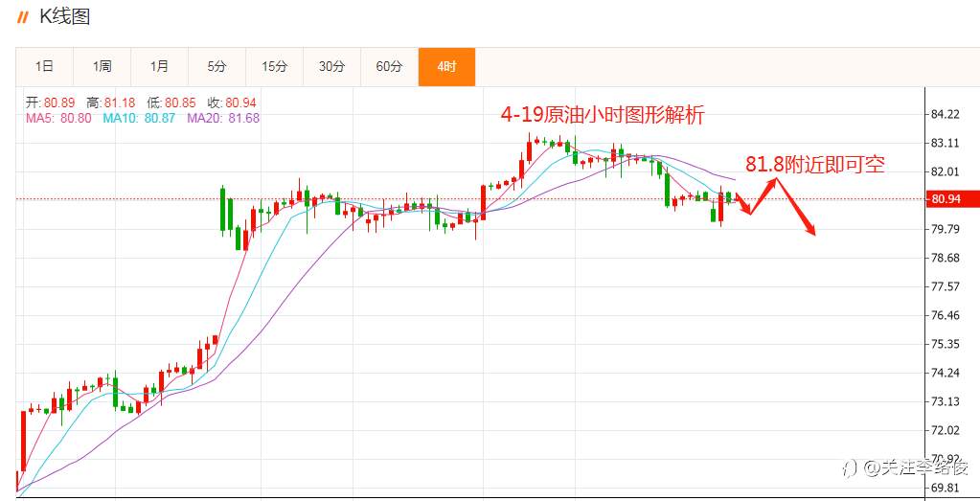Choose the 15分 interval tab
The height and width of the screenshot is (501, 980).
tap(274, 67)
